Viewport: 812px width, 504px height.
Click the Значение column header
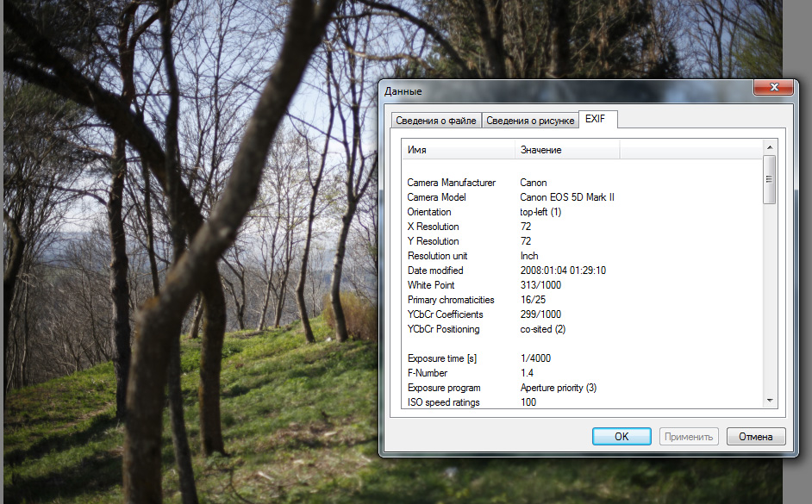(x=567, y=150)
